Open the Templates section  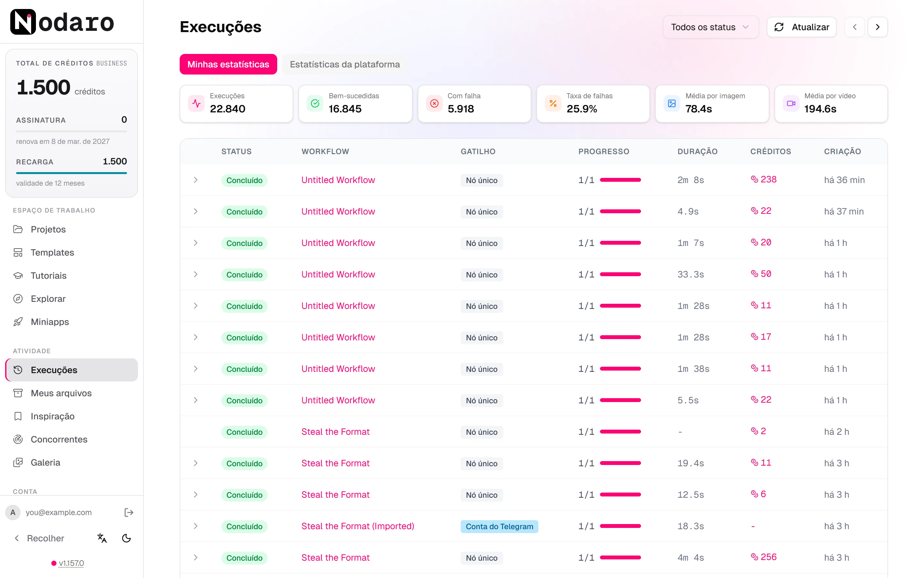pyautogui.click(x=72, y=252)
